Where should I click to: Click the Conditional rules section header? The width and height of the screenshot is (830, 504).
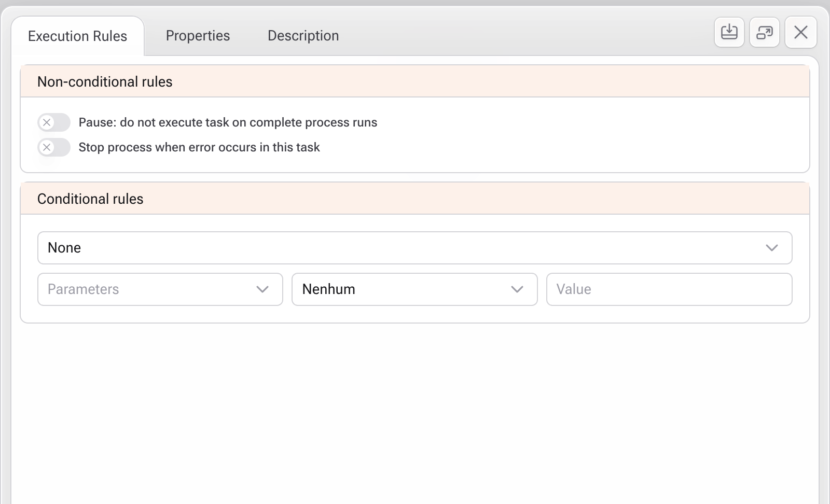click(415, 199)
